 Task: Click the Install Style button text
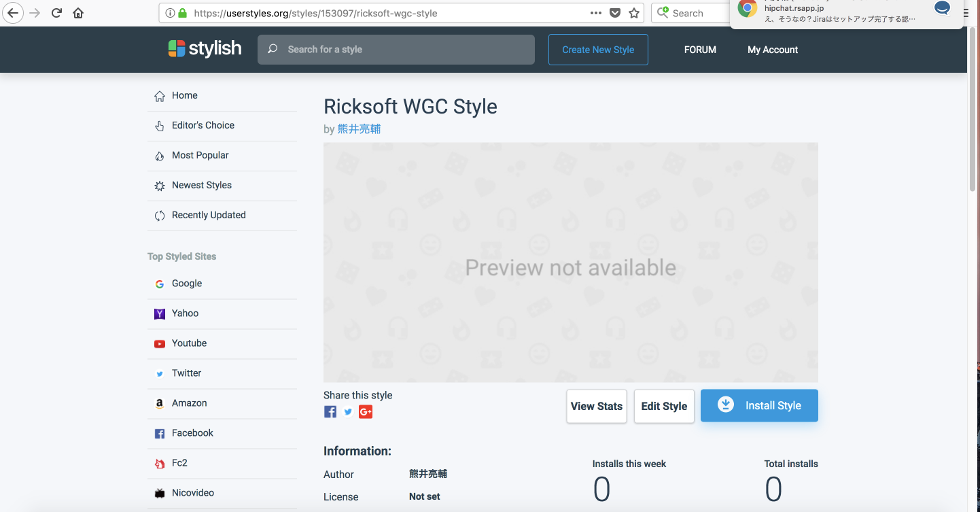click(773, 405)
